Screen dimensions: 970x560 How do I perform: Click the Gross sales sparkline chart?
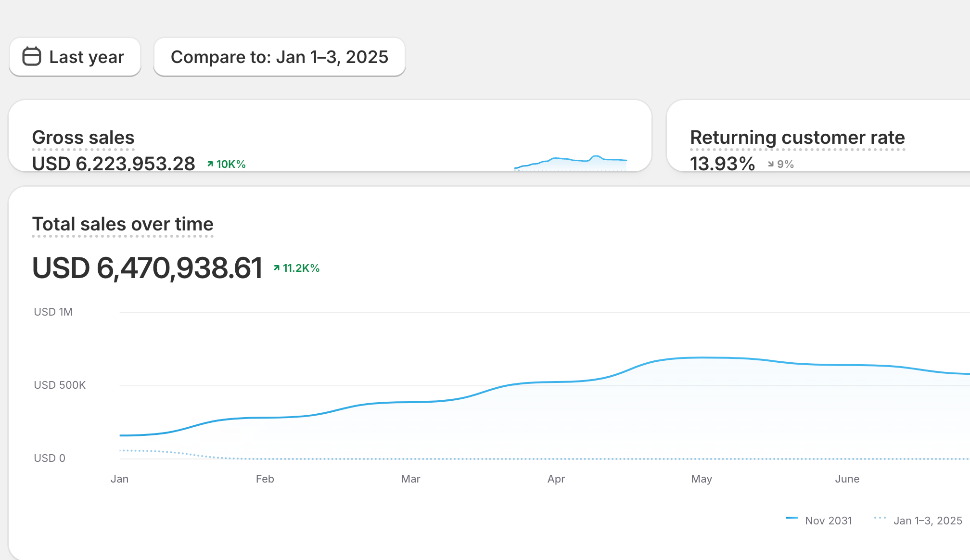[571, 163]
